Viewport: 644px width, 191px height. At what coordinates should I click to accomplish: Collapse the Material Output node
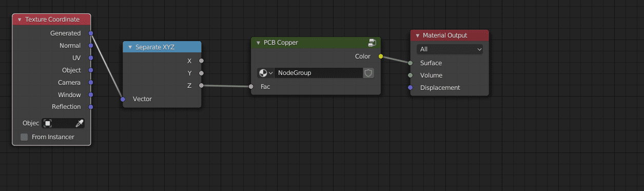click(418, 35)
